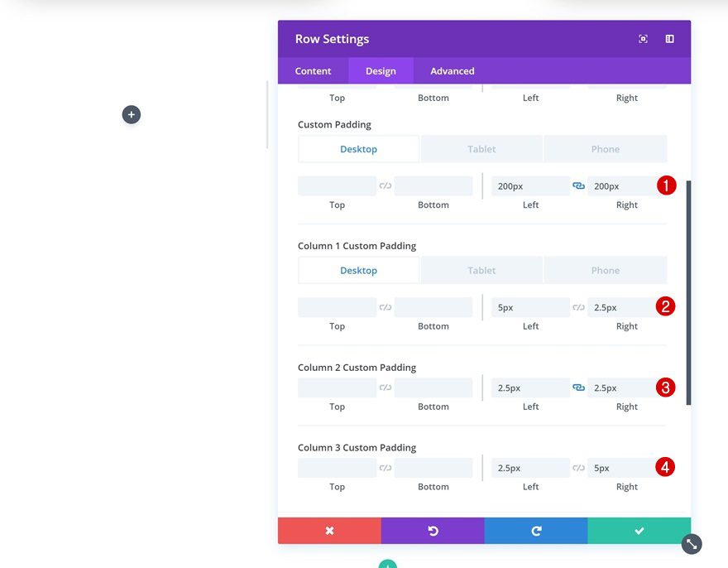Toggle the link between Left and Right Custom Padding
This screenshot has width=728, height=568.
pyautogui.click(x=578, y=185)
